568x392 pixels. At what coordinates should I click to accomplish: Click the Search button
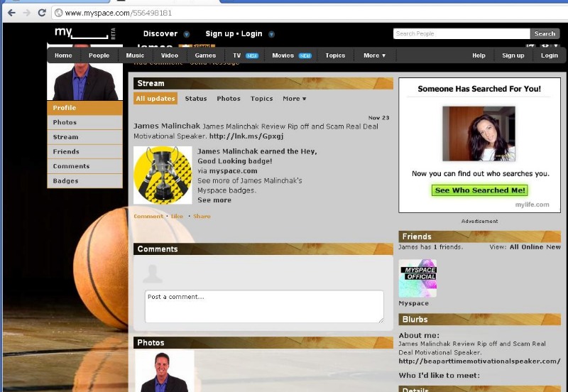545,33
